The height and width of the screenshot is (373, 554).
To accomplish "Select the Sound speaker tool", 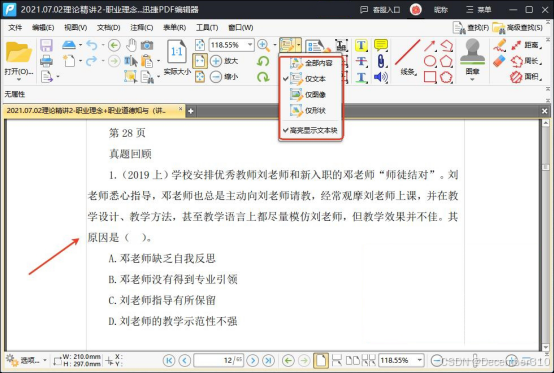I will (x=381, y=77).
